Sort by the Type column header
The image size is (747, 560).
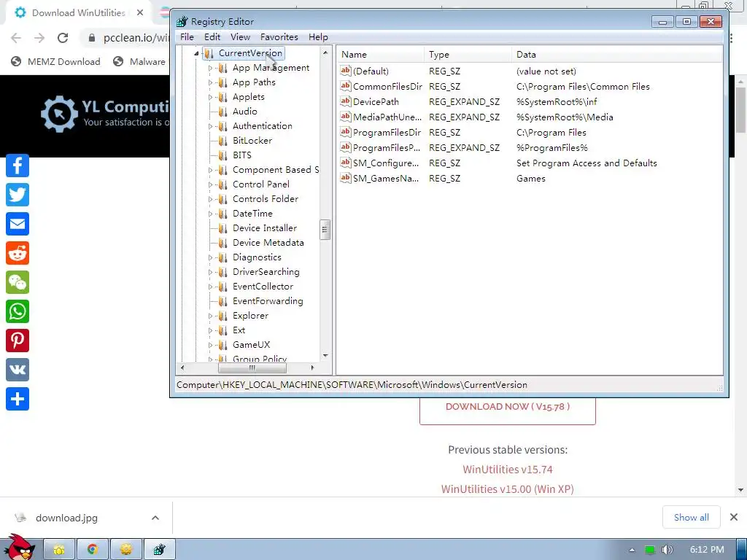click(468, 54)
